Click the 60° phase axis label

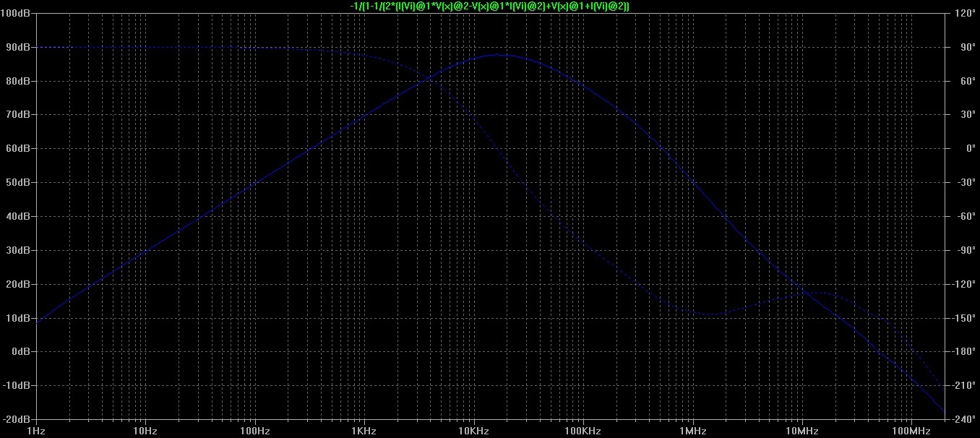point(967,81)
